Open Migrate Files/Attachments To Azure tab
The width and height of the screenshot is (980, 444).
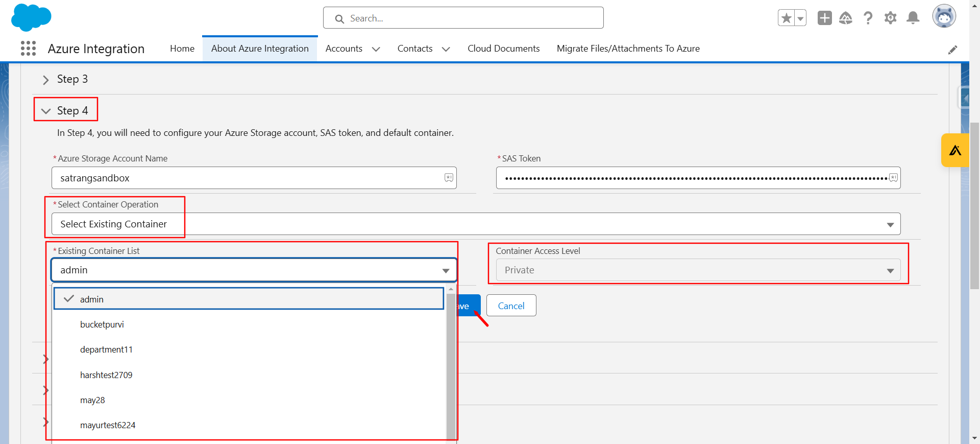pyautogui.click(x=628, y=49)
